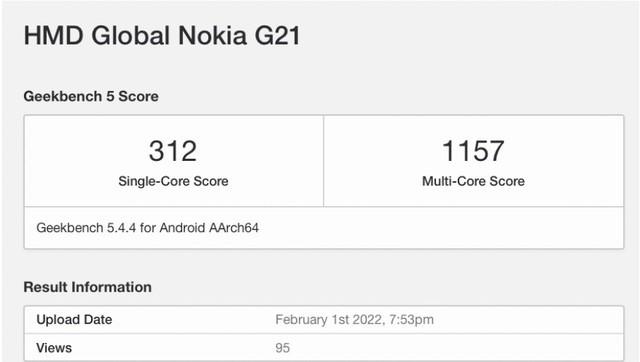This screenshot has height=362, width=640.
Task: Click the Android AArch64 platform text
Action: pyautogui.click(x=209, y=228)
